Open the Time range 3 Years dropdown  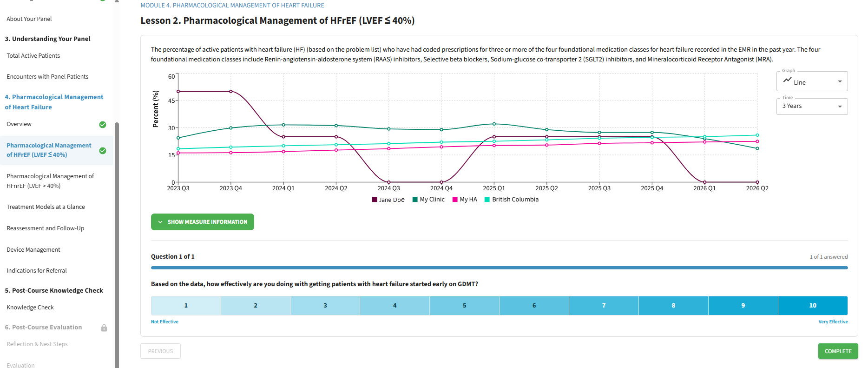[x=812, y=107]
